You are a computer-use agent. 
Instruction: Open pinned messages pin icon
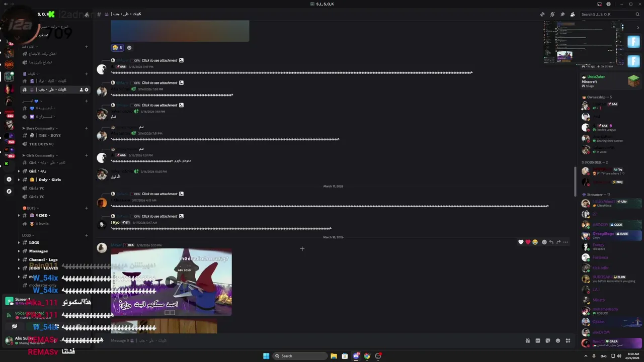coord(562,14)
